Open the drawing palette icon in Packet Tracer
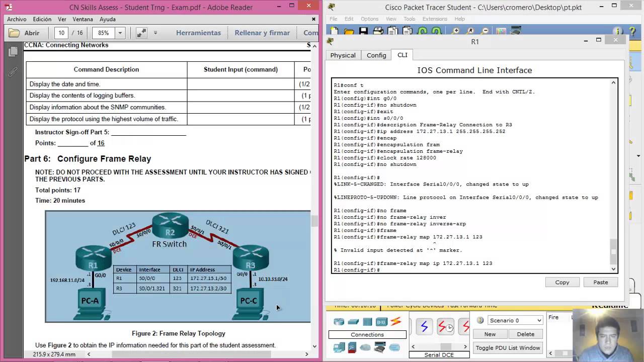644x362 pixels. [501, 31]
